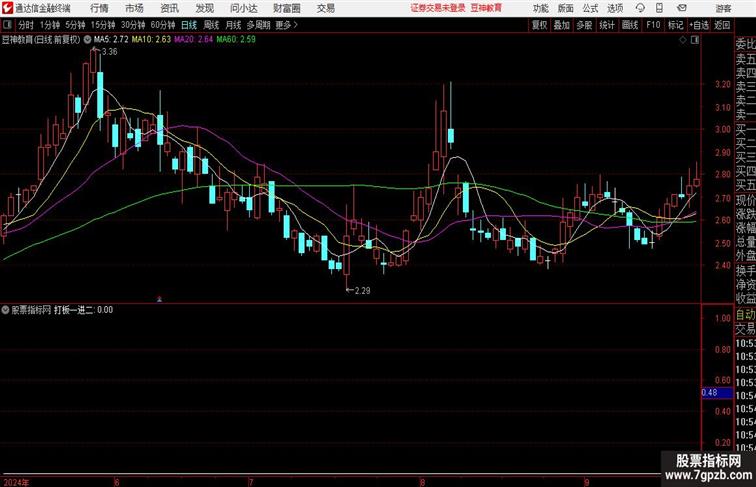Image resolution: width=756 pixels, height=487 pixels.
Task: Open the 选项 menu
Action: point(615,8)
